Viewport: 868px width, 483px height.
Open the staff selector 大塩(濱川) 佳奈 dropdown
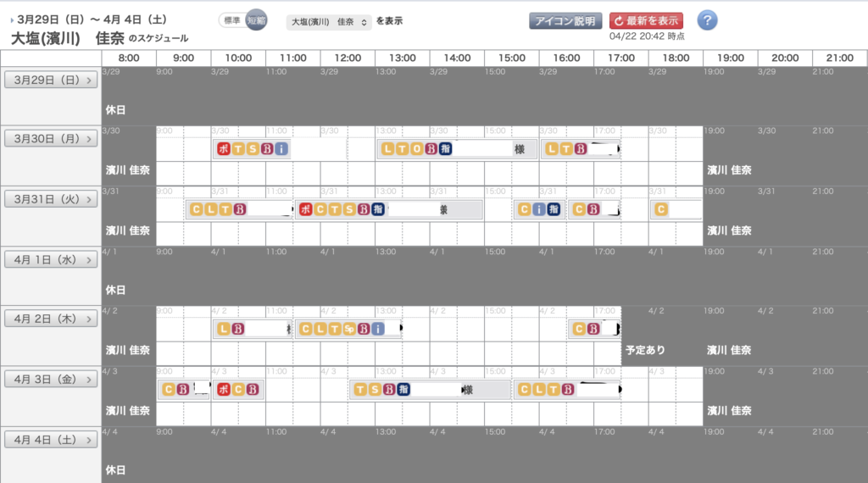pos(329,22)
